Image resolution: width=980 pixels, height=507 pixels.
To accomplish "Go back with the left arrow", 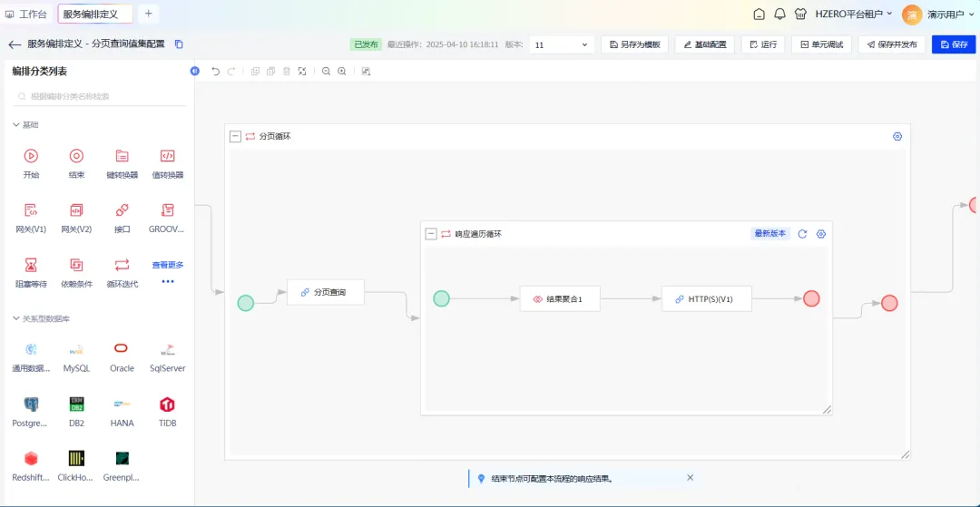I will tap(15, 44).
